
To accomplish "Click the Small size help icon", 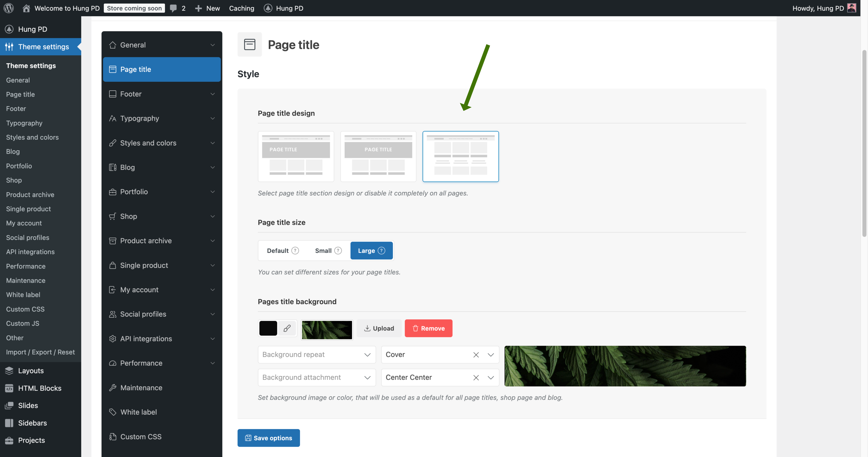I will 338,250.
